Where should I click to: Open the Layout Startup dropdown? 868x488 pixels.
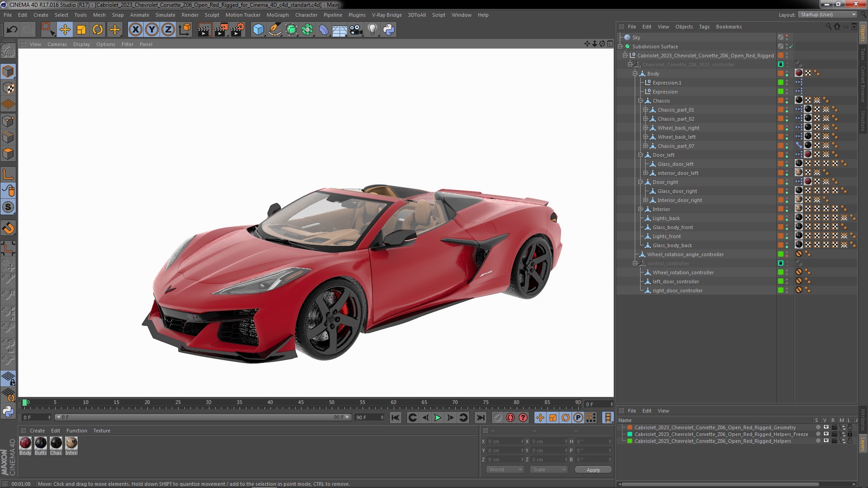coord(827,15)
